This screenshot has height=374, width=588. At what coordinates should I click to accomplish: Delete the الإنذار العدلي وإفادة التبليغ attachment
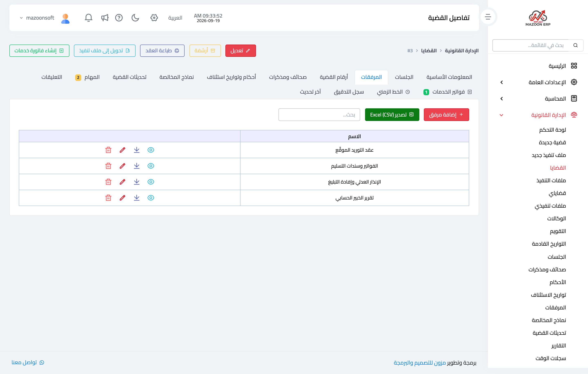click(108, 182)
